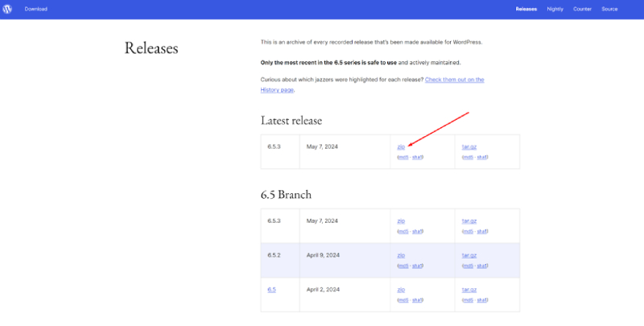644x326 pixels.
Task: Open the Download link in top bar
Action: tap(35, 9)
